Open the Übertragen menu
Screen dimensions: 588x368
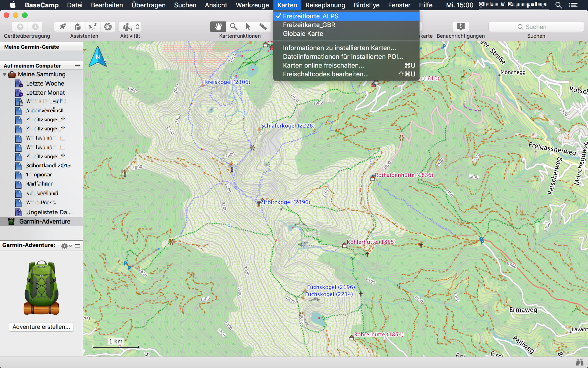(x=149, y=5)
